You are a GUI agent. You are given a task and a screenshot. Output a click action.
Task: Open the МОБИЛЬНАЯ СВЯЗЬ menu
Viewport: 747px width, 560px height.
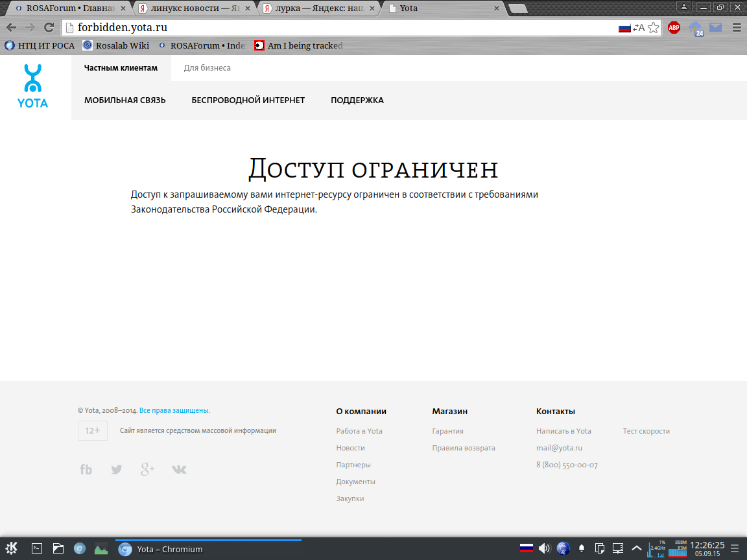[124, 100]
